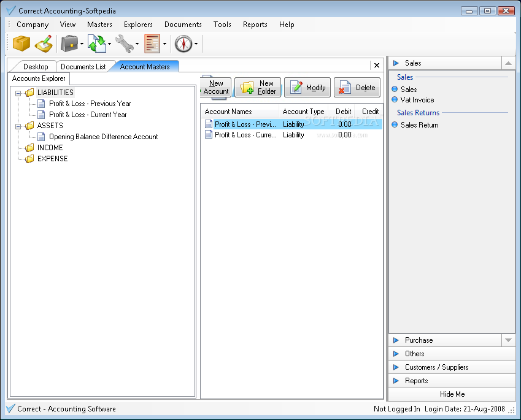Screen dimensions: 521x420
Task: Open the Explorers menu
Action: (138, 25)
